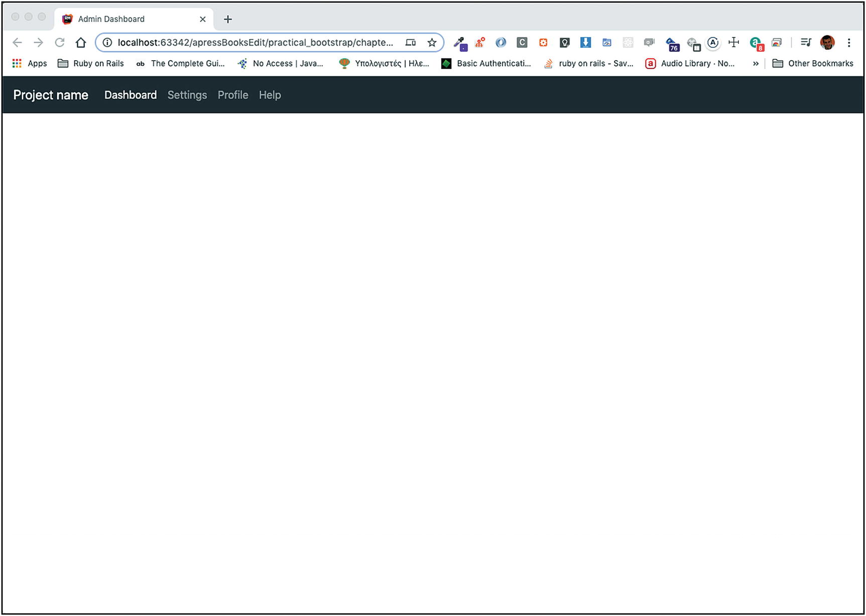Open the lightbulb extension icon
This screenshot has height=616, width=866.
coord(564,43)
